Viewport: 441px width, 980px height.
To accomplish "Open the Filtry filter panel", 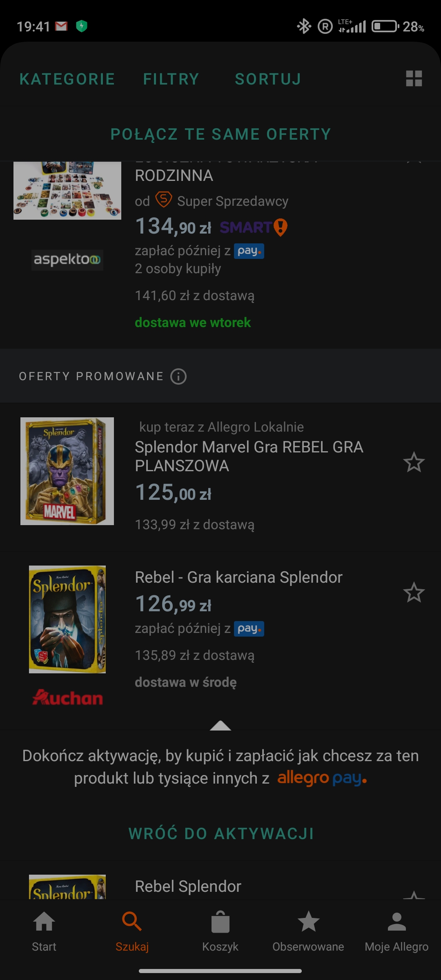I will 171,79.
